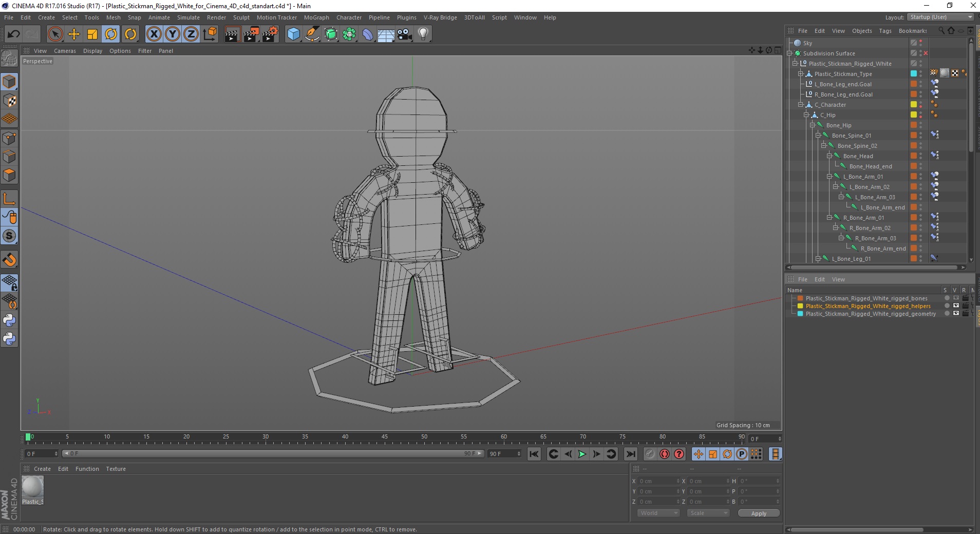Switch to Polygons mode icon
The image size is (980, 534).
pos(9,175)
